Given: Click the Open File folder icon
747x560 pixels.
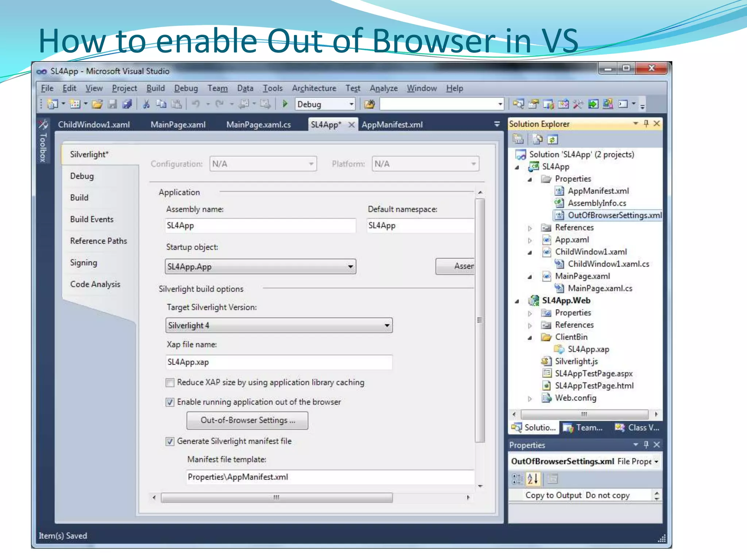Looking at the screenshot, I should 97,104.
